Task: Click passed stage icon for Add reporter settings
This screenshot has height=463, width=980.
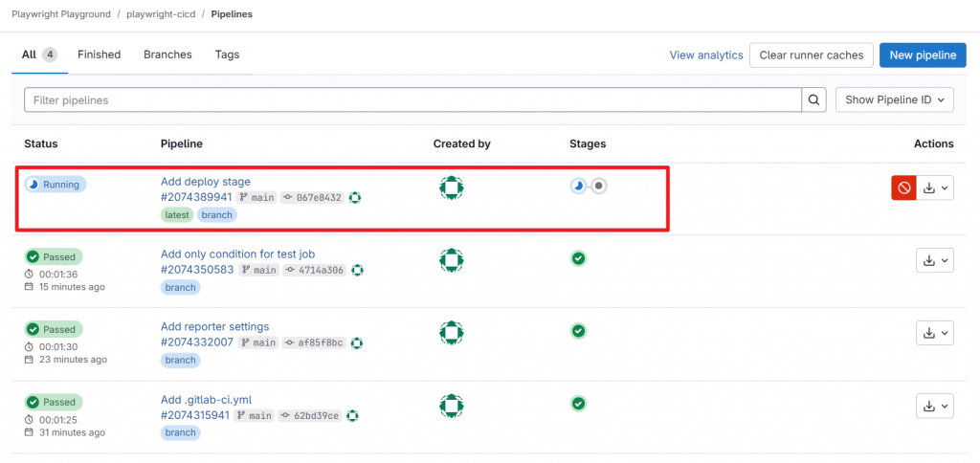Action: click(x=578, y=331)
